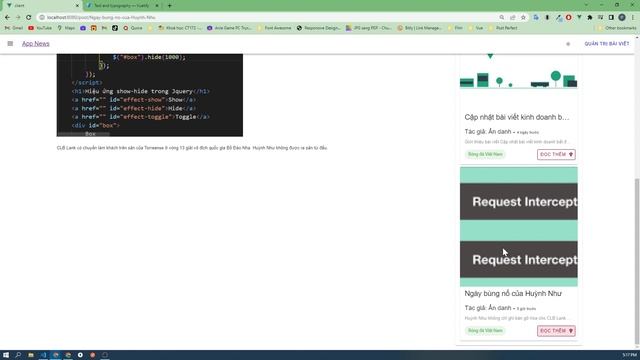Open the Pixel Perfect bookmark folder
The height and width of the screenshot is (360, 640).
tap(503, 28)
